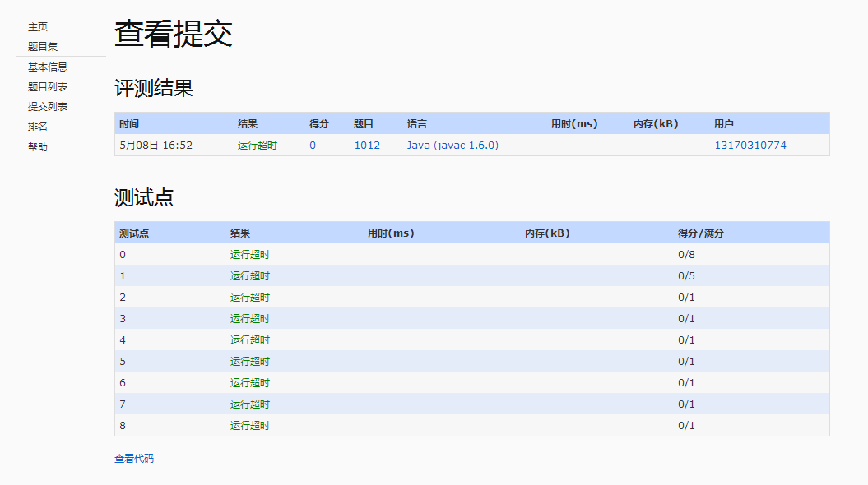Click 运行超时 result for test point 6
The width and height of the screenshot is (868, 485).
point(250,383)
